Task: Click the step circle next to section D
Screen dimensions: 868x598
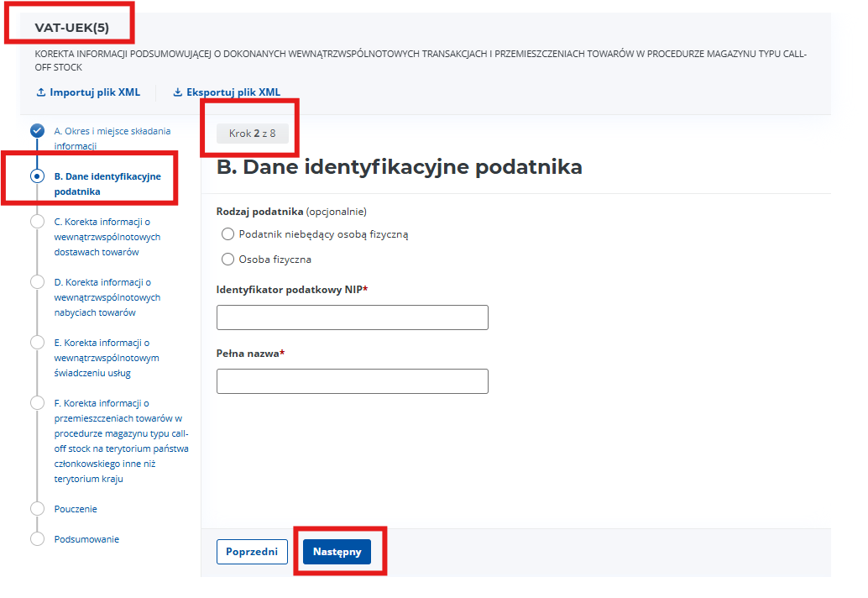Action: [x=37, y=282]
